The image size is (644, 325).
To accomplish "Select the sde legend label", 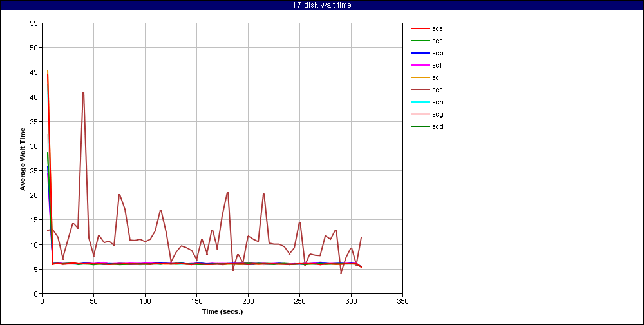I will (x=437, y=28).
